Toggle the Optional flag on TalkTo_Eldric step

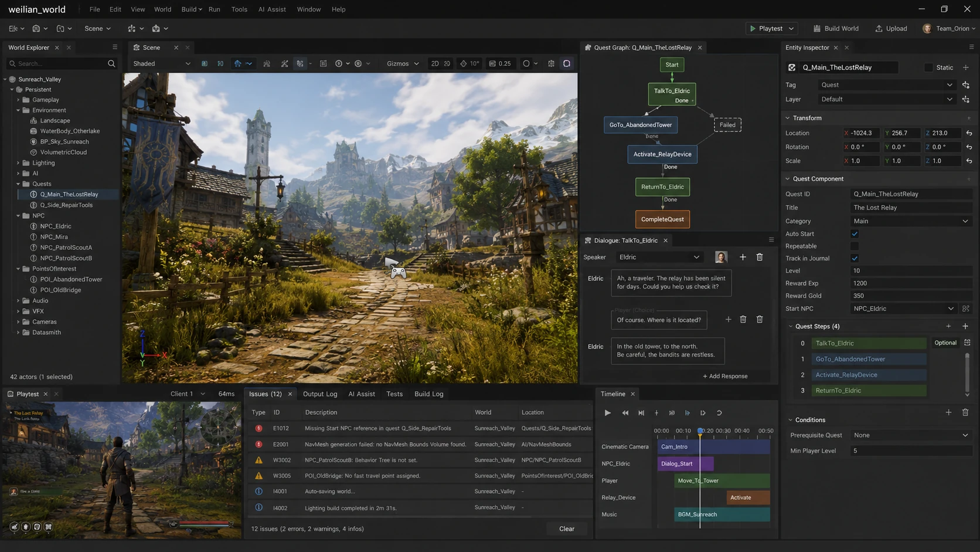pyautogui.click(x=945, y=343)
